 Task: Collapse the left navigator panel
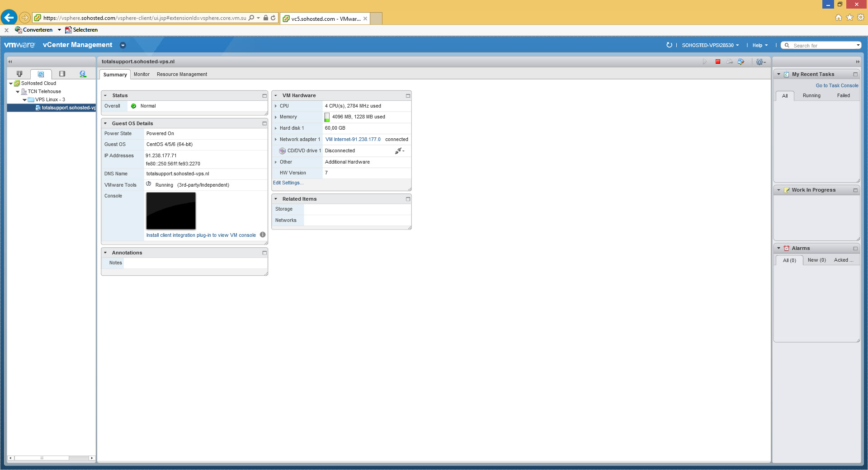pos(10,61)
